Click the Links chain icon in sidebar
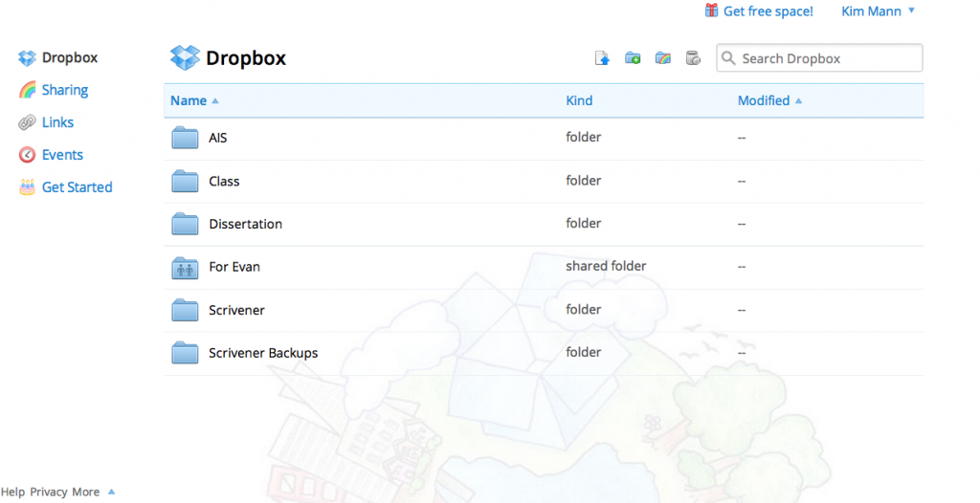The width and height of the screenshot is (980, 503). point(27,122)
